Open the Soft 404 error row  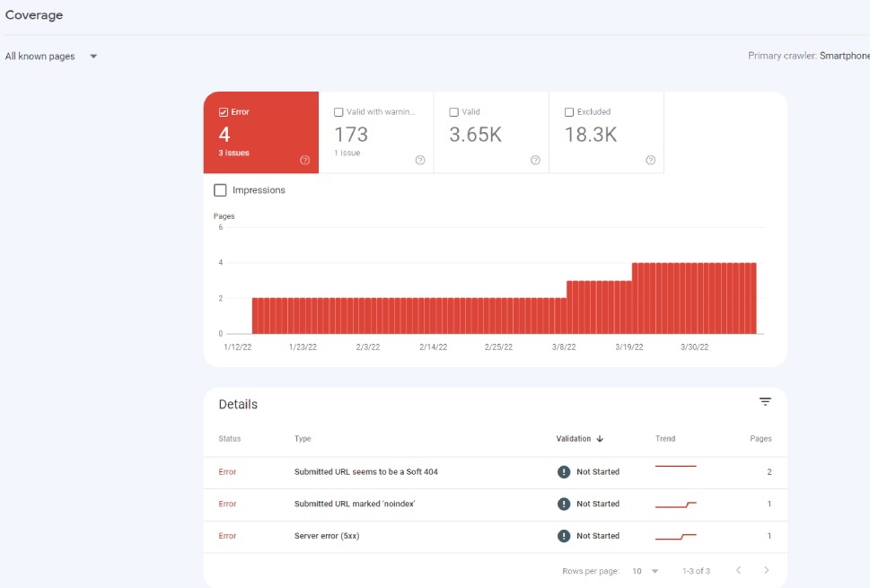[366, 472]
